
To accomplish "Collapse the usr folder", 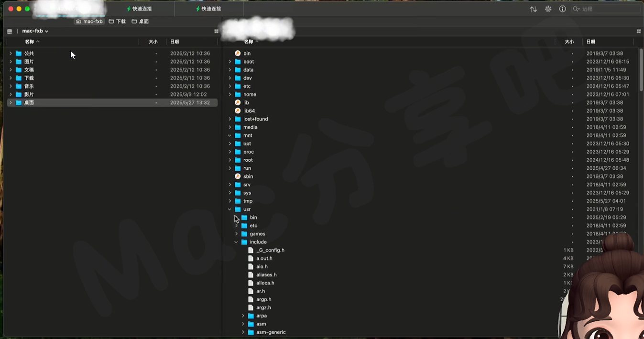I will 229,209.
